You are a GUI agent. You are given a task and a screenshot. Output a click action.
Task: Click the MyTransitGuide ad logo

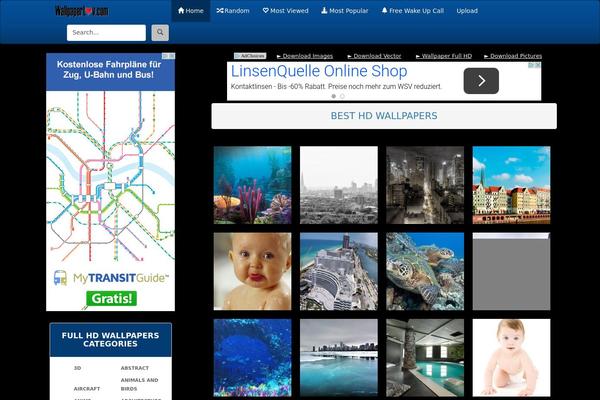point(111,278)
